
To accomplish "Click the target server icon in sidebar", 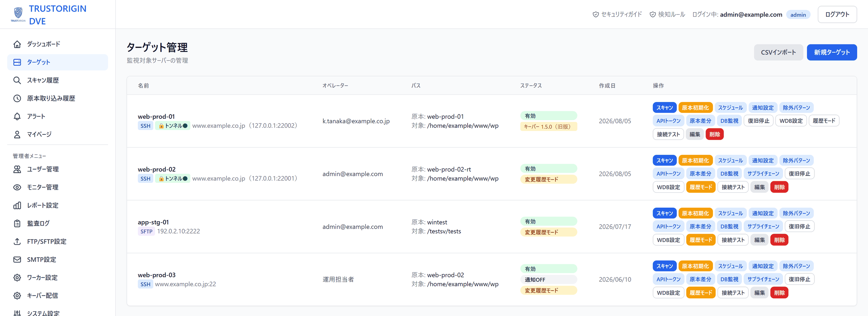I will click(17, 62).
